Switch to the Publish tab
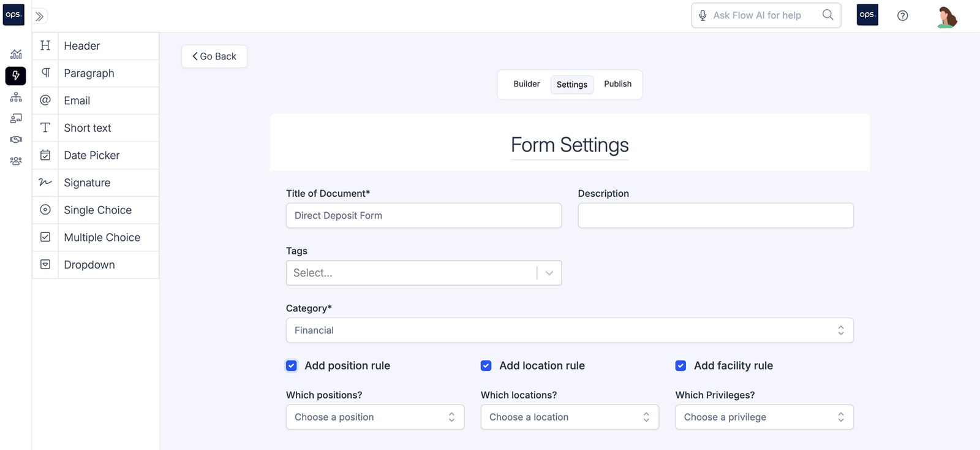The image size is (980, 450). (x=617, y=84)
